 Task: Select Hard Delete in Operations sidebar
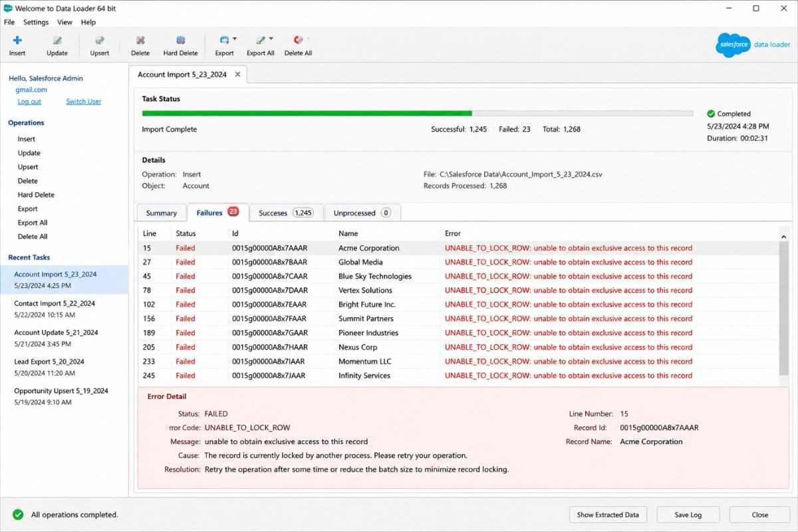[36, 195]
